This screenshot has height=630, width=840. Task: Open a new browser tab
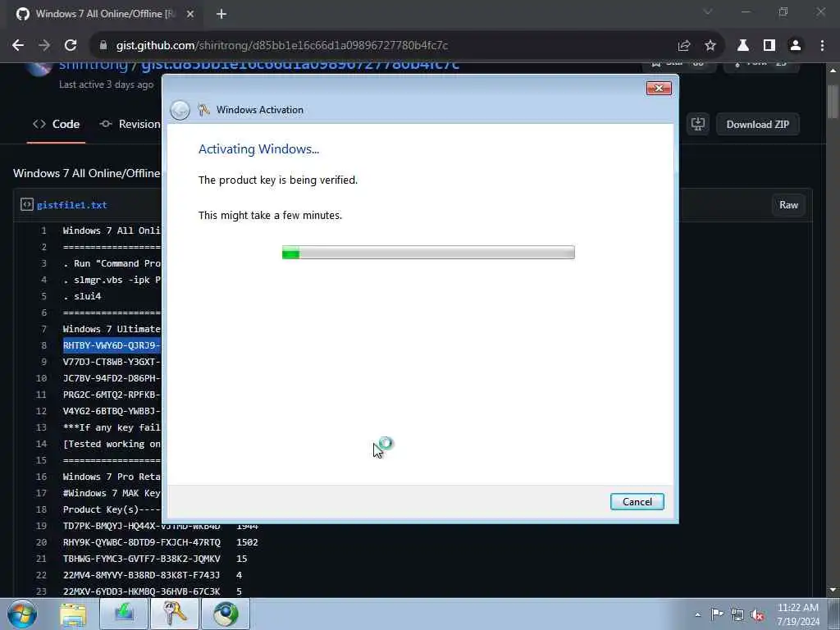pyautogui.click(x=221, y=14)
